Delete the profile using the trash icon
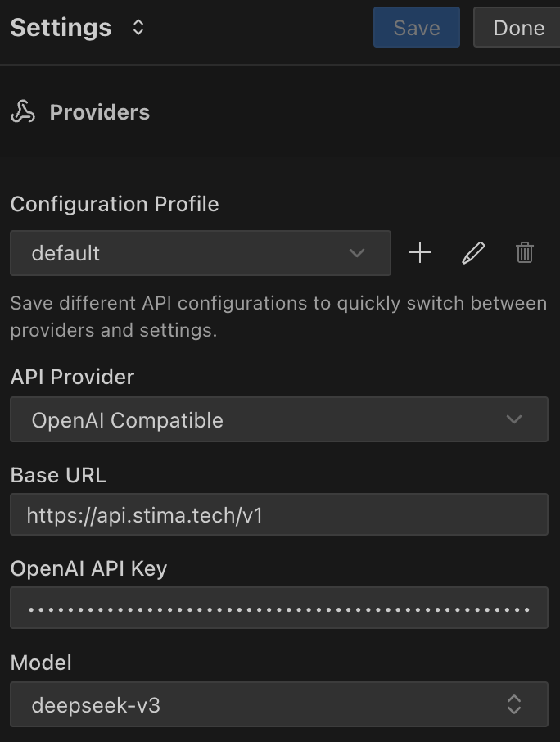This screenshot has height=742, width=560. [x=525, y=253]
